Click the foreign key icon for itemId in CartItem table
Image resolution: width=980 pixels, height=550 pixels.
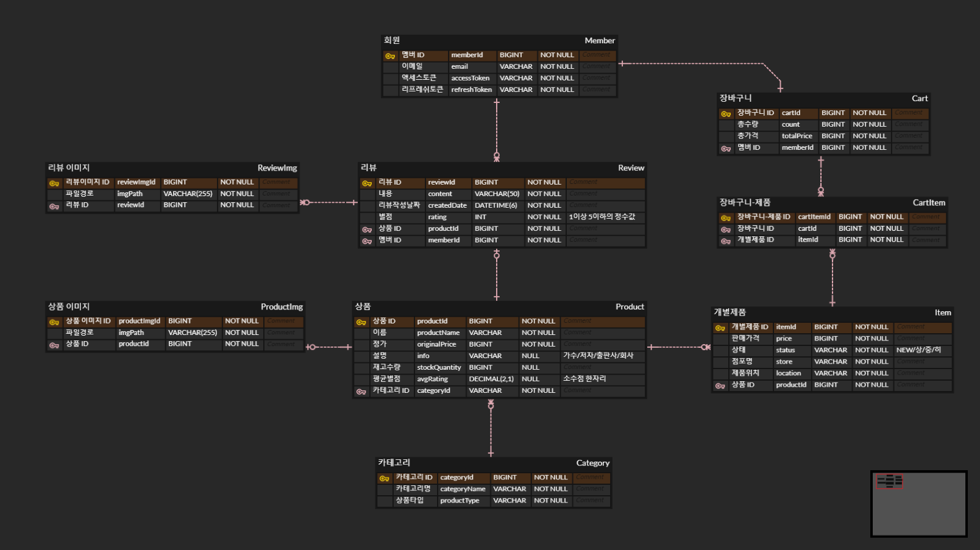[x=726, y=241]
